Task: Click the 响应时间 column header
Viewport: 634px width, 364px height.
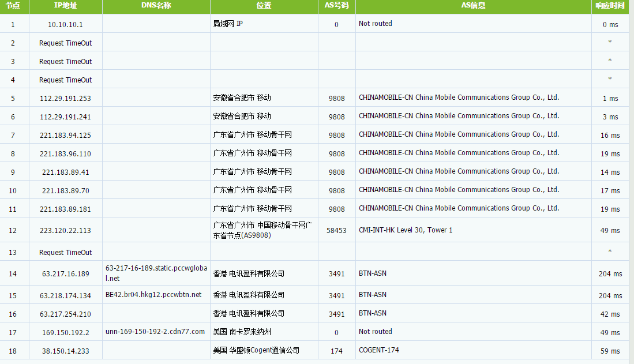Action: [610, 6]
